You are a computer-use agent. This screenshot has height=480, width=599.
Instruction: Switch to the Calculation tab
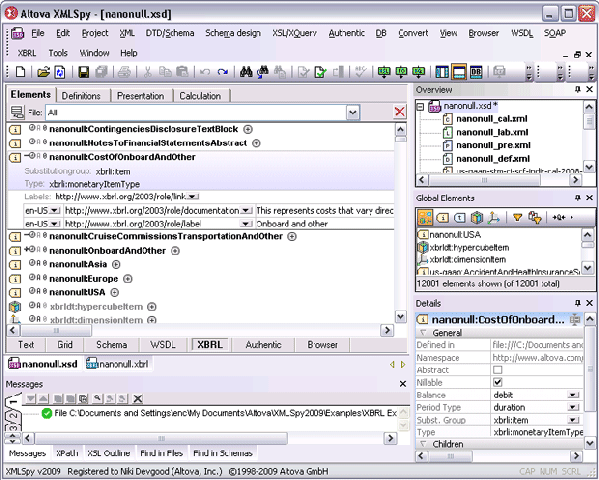tap(200, 96)
